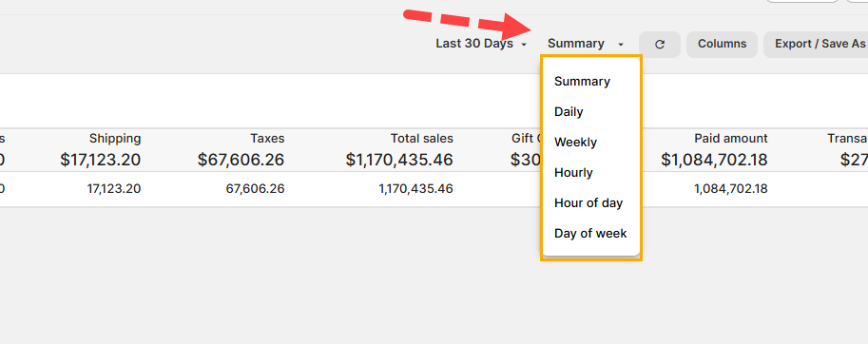Click the refresh report icon button

click(659, 45)
